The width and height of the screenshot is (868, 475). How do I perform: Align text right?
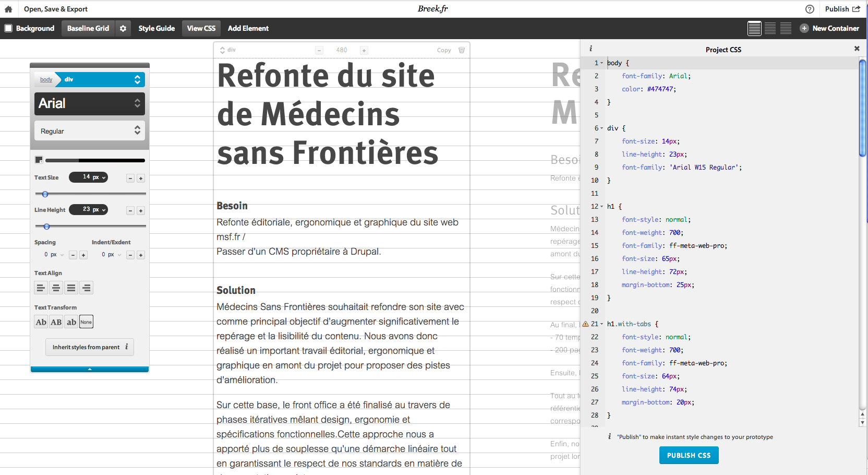click(x=87, y=288)
